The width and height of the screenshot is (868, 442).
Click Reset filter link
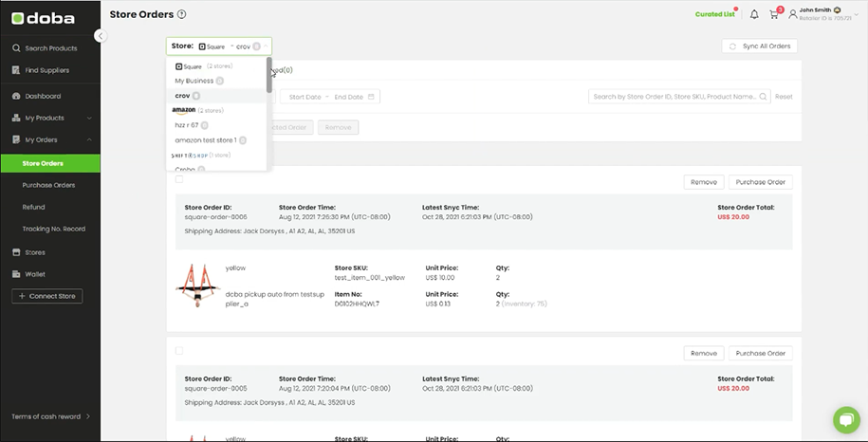[784, 96]
